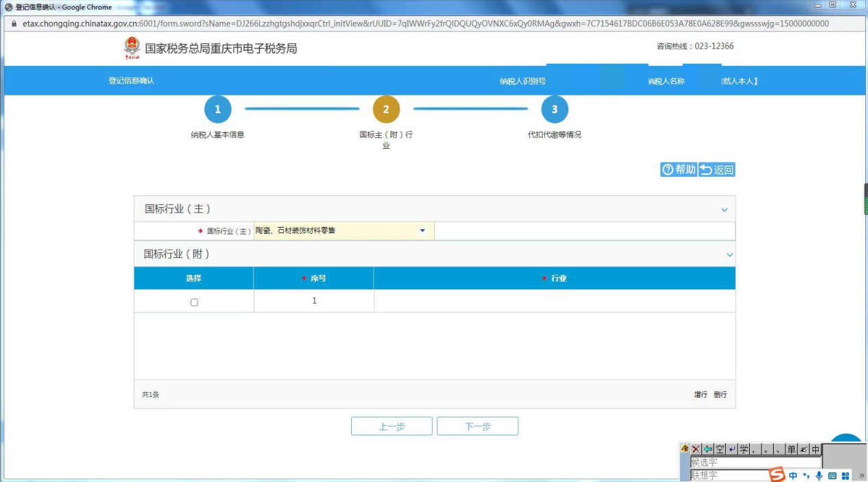Open Sogou voice input microphone
The image size is (868, 482).
(819, 475)
